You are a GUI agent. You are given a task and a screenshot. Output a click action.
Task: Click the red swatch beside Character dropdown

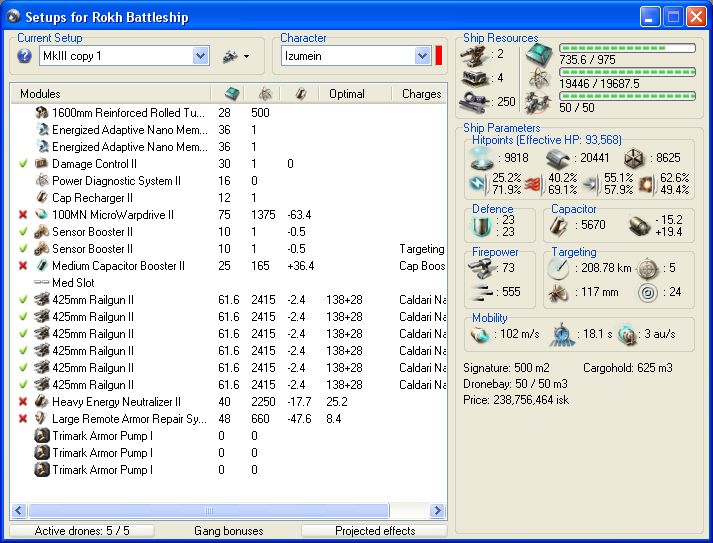[439, 57]
